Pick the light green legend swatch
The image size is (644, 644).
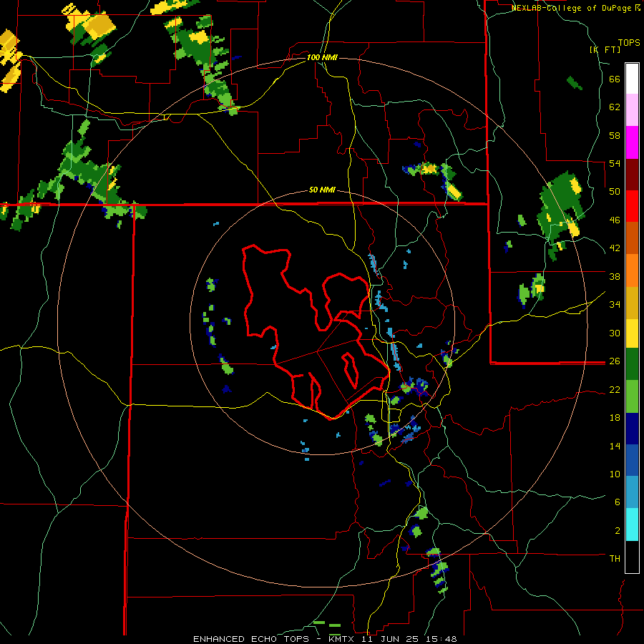pyautogui.click(x=632, y=396)
